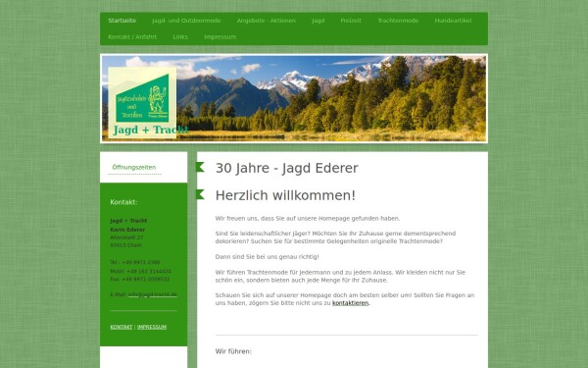
Task: Open Kontakt / Anfahrt page
Action: tap(132, 37)
